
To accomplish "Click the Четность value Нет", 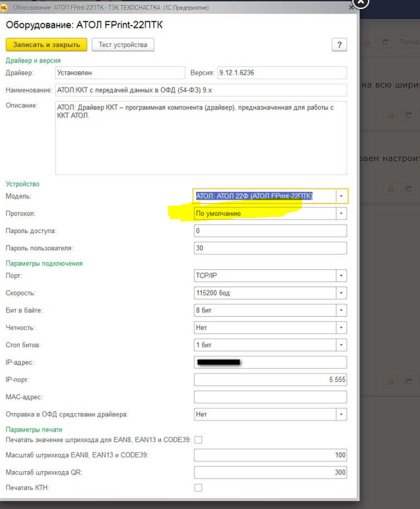I will [x=202, y=328].
